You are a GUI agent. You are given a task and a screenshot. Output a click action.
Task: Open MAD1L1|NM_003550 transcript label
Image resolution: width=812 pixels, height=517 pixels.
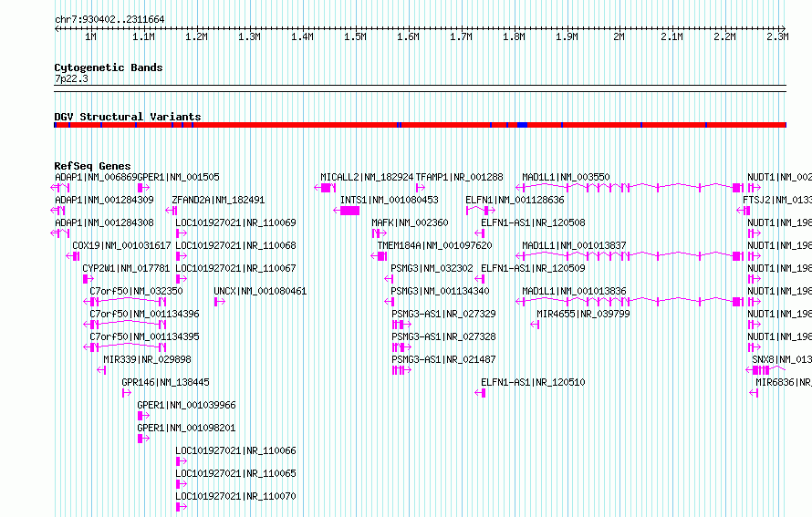click(x=566, y=177)
